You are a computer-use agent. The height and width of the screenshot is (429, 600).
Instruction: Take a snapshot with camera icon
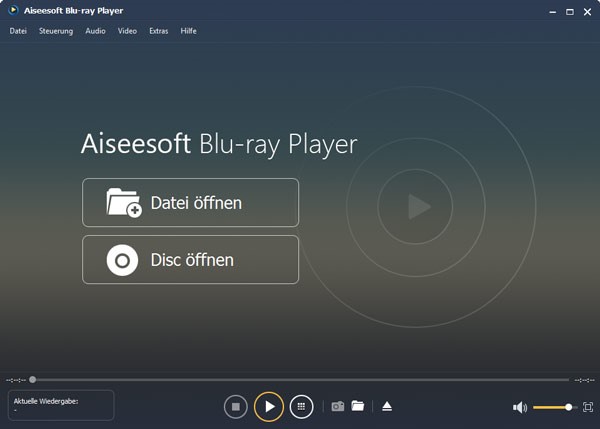338,406
